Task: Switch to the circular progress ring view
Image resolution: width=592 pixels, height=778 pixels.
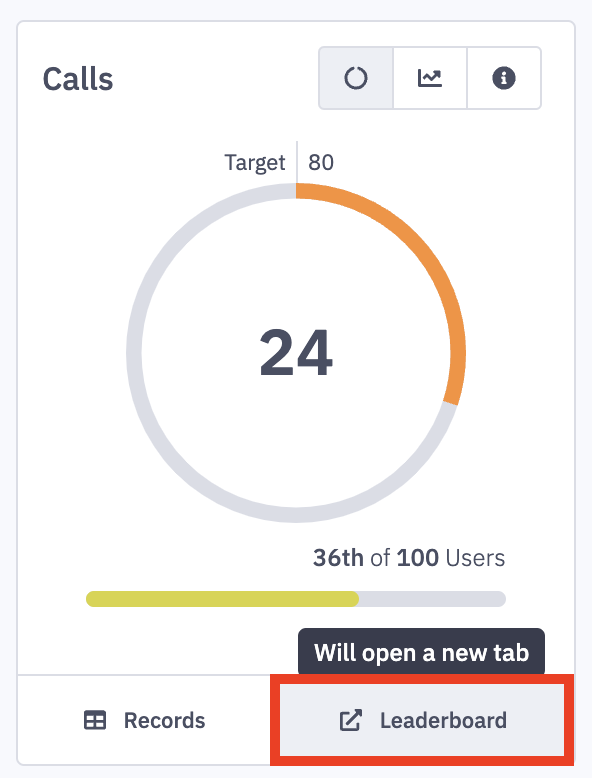Action: point(356,78)
